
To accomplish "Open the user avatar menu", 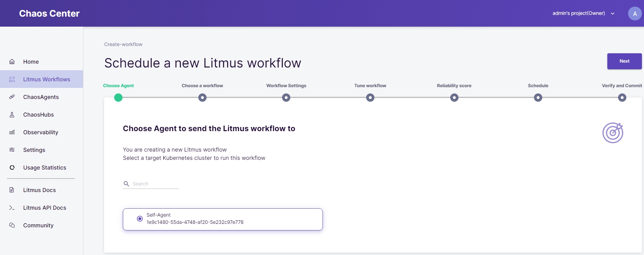I will (x=635, y=13).
